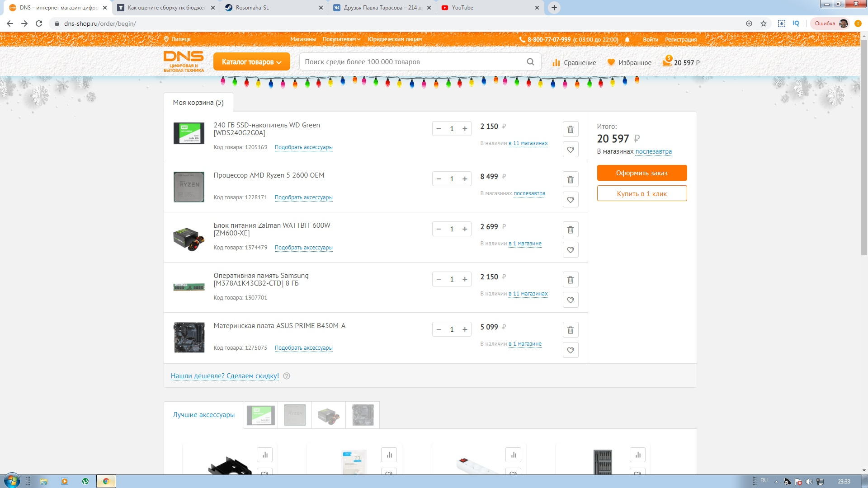868x488 pixels.
Task: Click Войти link
Action: click(651, 39)
